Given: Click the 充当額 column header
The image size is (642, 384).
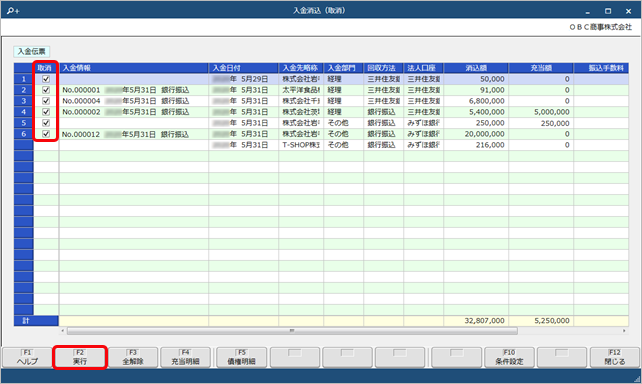Looking at the screenshot, I should [541, 68].
